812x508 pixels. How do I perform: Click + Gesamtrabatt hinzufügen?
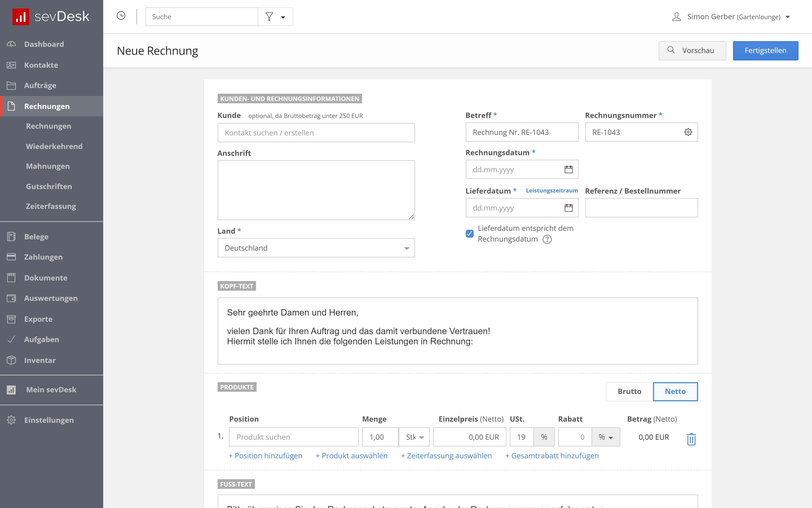pos(552,456)
